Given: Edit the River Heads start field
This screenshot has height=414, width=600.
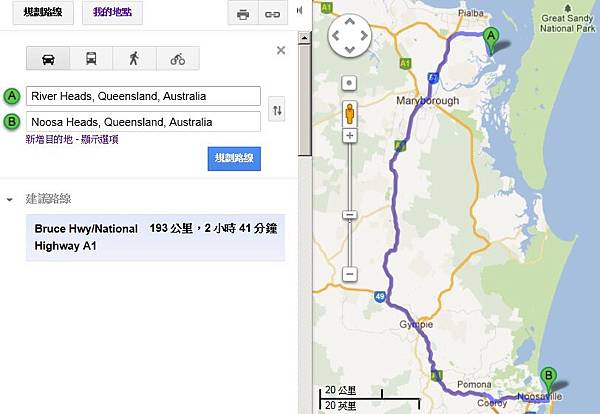Looking at the screenshot, I should [143, 96].
